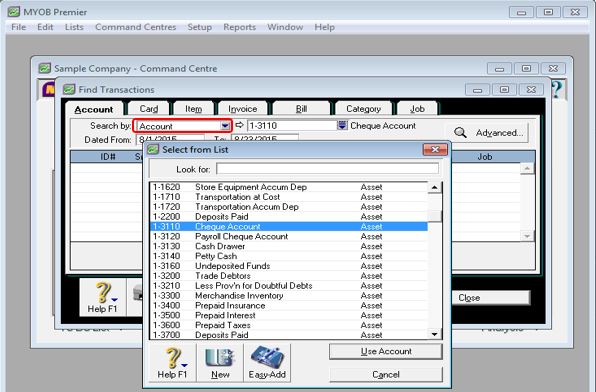
Task: Select 1-3500 Prepaid Interest row
Action: point(289,316)
